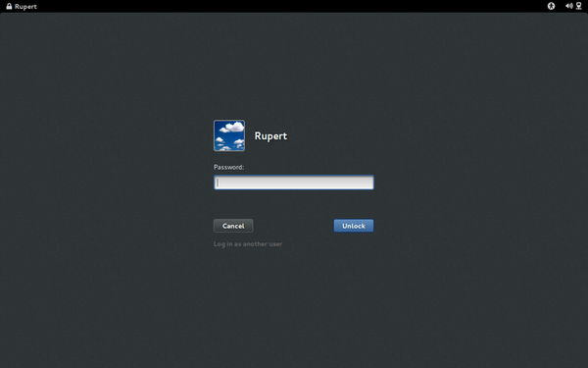This screenshot has width=588, height=368.
Task: Place the cursor in the empty password box
Action: click(x=294, y=183)
